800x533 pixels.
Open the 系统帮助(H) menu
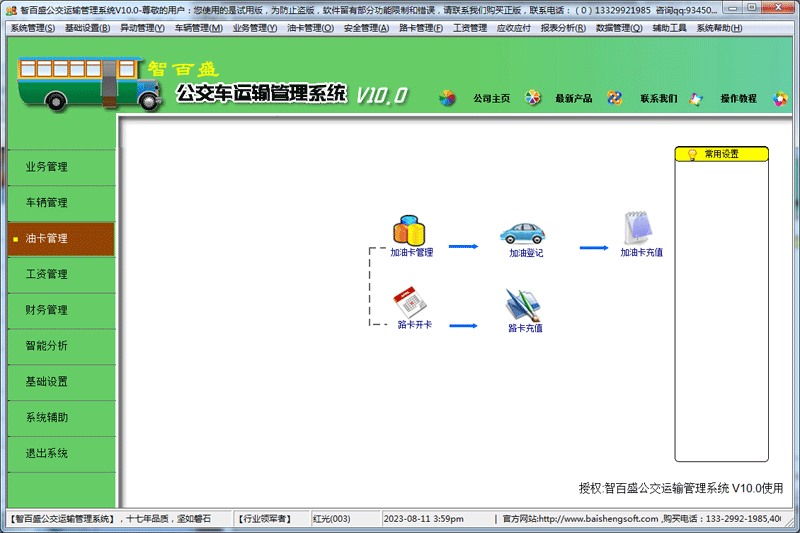coord(719,28)
